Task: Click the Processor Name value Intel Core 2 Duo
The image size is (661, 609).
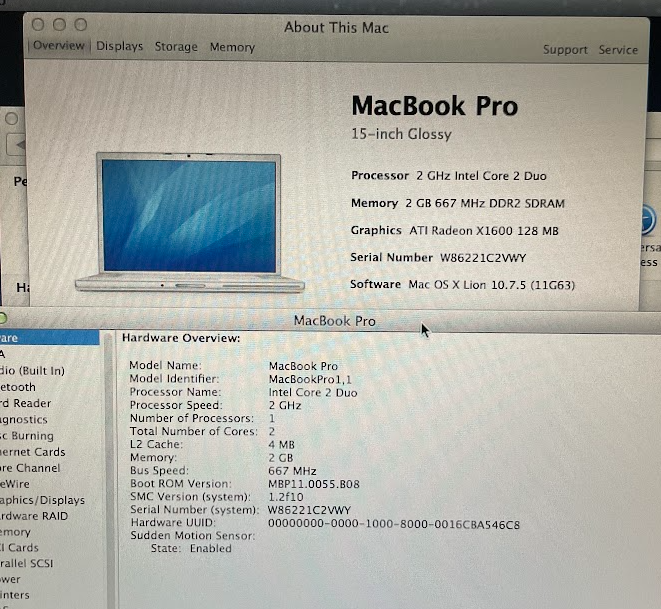Action: click(x=313, y=392)
